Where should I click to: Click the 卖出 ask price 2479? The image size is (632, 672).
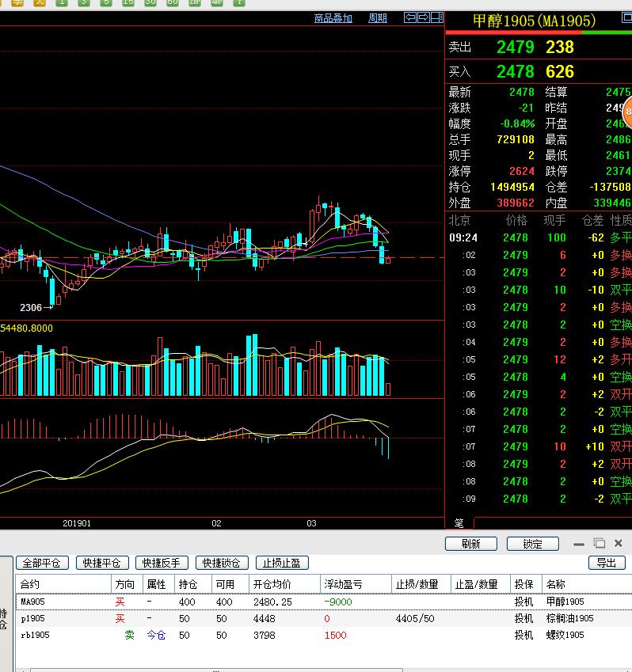pos(516,47)
